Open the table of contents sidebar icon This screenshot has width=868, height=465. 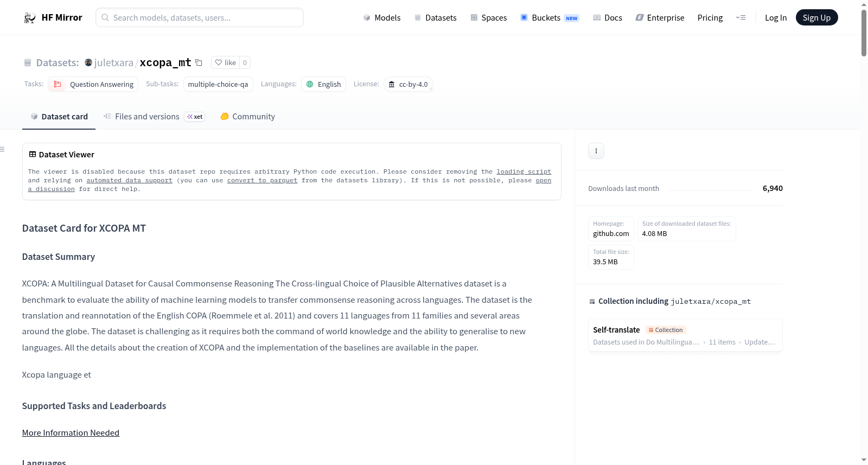3,149
